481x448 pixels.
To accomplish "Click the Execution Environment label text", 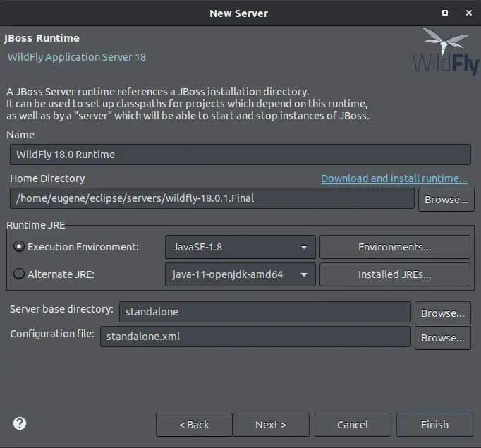I will [83, 247].
